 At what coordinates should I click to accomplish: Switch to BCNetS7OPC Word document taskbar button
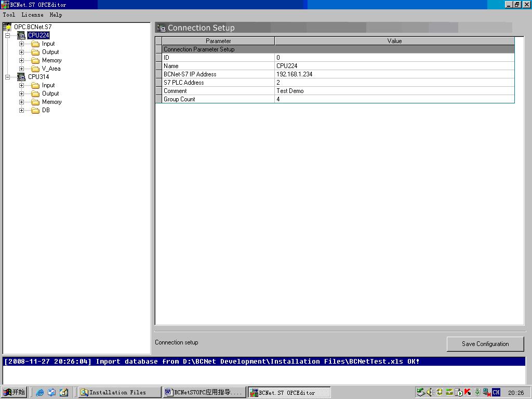pyautogui.click(x=204, y=392)
